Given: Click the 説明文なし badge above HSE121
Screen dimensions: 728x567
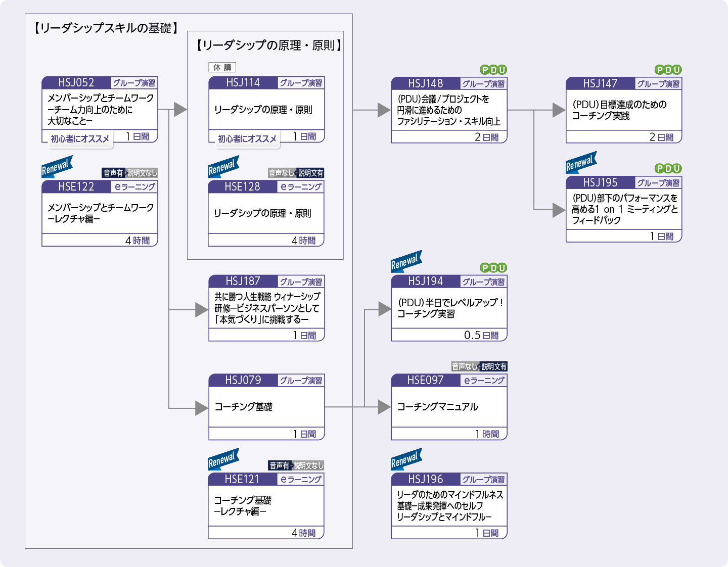Looking at the screenshot, I should [308, 465].
